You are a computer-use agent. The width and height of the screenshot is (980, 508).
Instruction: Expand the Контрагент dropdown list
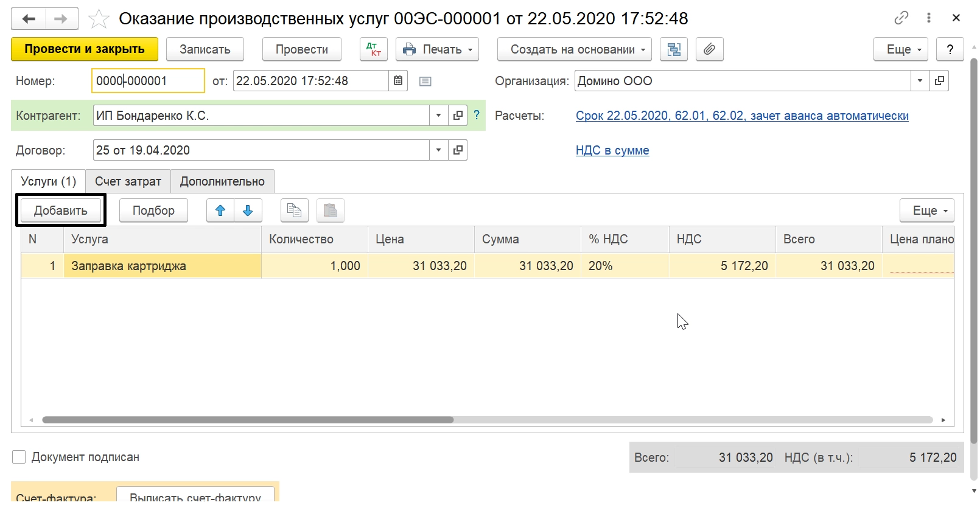tap(438, 116)
